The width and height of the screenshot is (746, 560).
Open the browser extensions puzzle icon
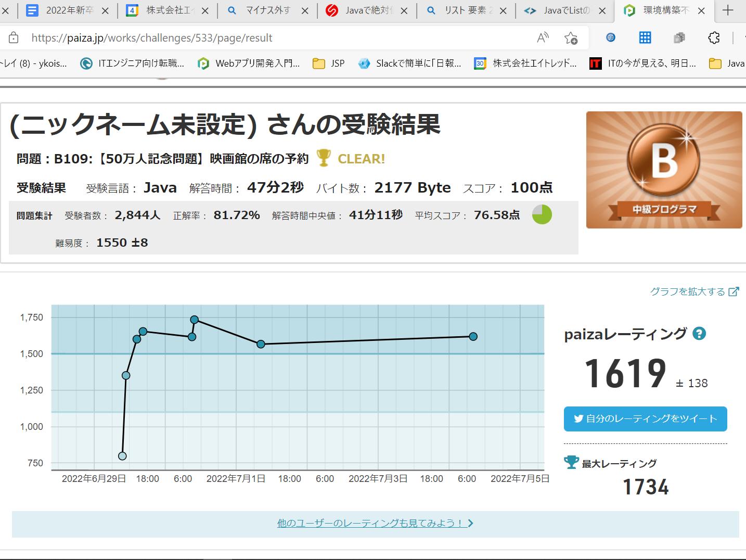point(714,37)
